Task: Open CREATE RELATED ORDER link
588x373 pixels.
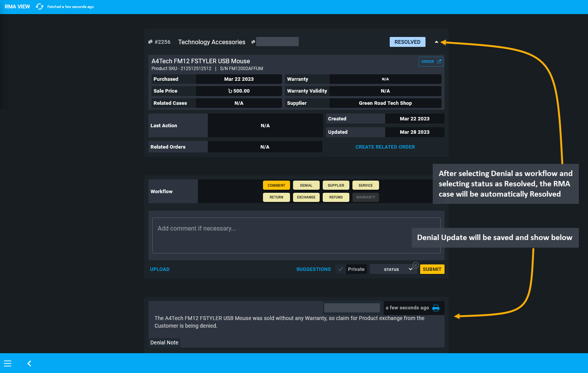Action: (385, 147)
